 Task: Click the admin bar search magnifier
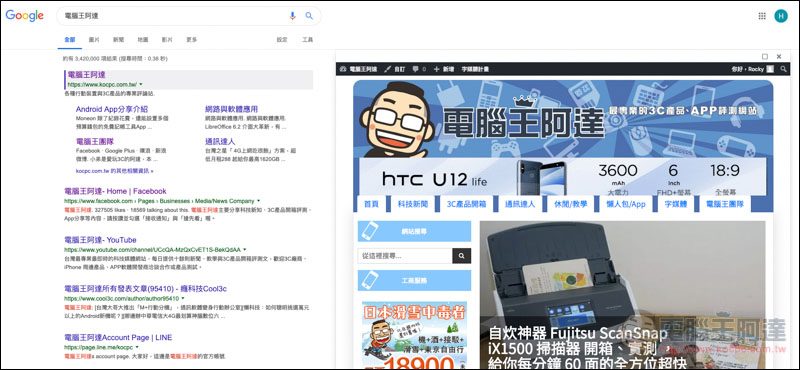tap(783, 69)
